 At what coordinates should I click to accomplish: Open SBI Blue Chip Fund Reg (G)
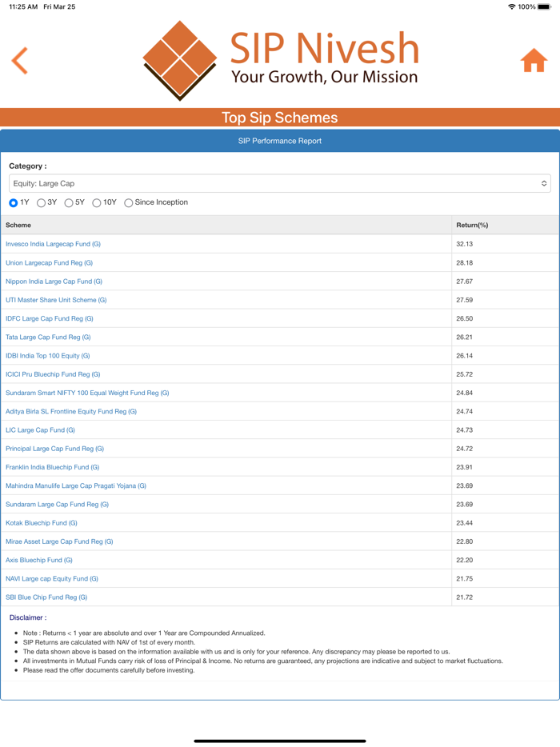(46, 597)
